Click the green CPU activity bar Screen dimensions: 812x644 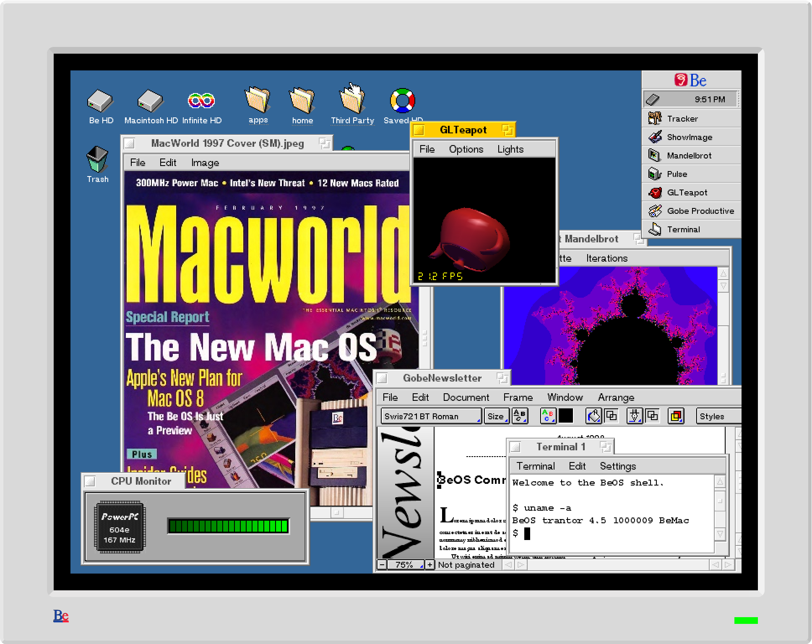tap(228, 526)
